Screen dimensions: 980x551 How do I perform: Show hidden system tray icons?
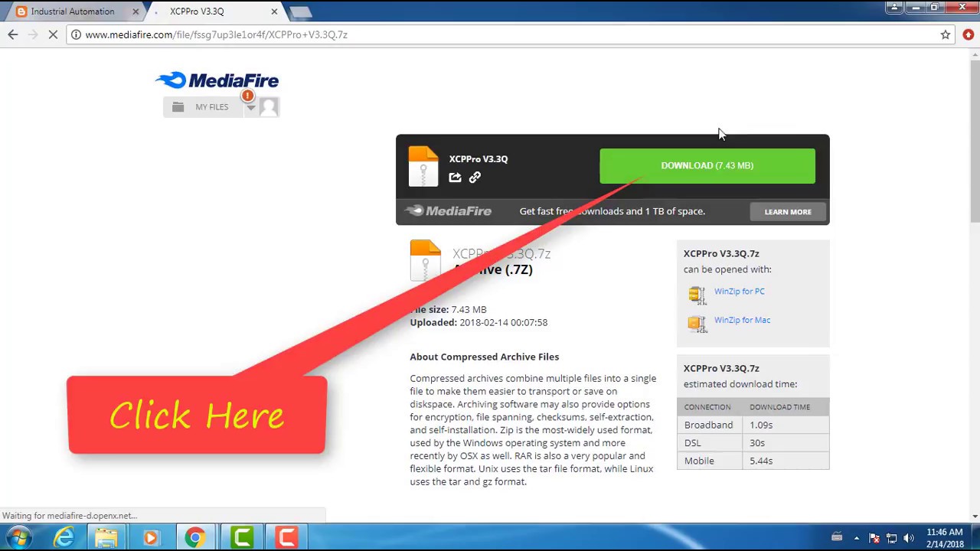[857, 538]
